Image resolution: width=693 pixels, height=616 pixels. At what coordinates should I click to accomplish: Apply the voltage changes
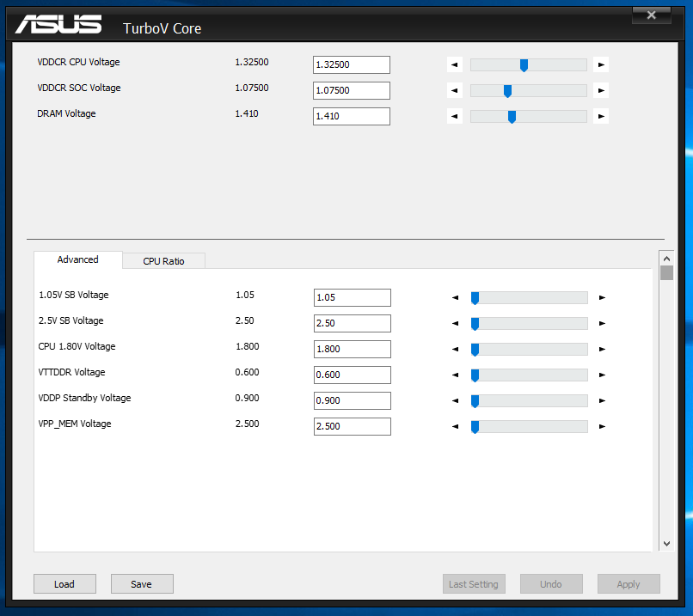tap(629, 584)
